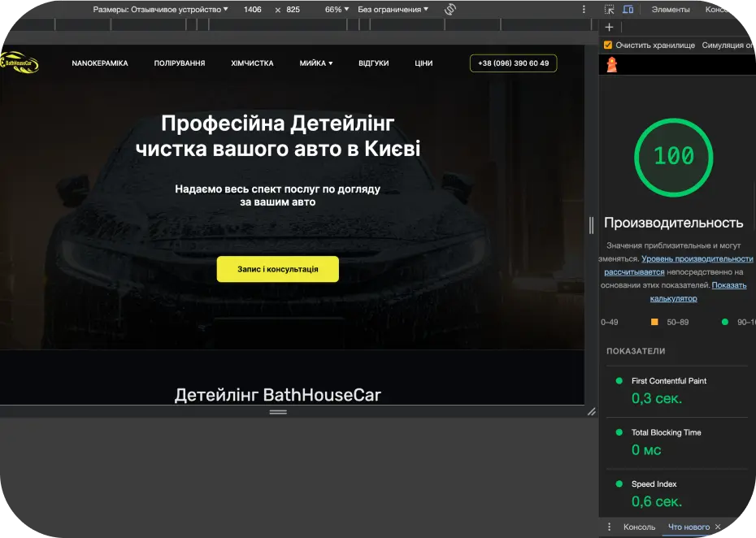This screenshot has width=756, height=538.
Task: Click the Производительность heading
Action: click(x=674, y=223)
